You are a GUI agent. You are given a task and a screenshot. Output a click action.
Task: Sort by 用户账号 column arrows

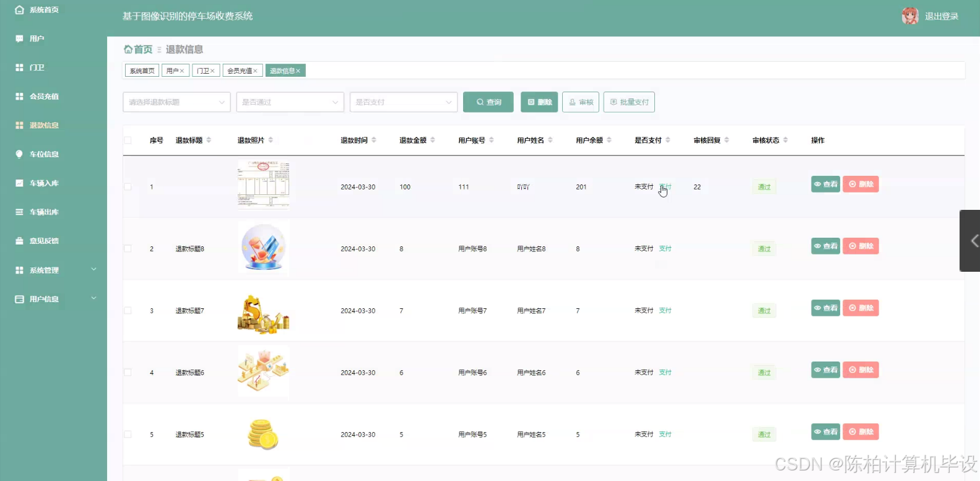[x=492, y=140]
